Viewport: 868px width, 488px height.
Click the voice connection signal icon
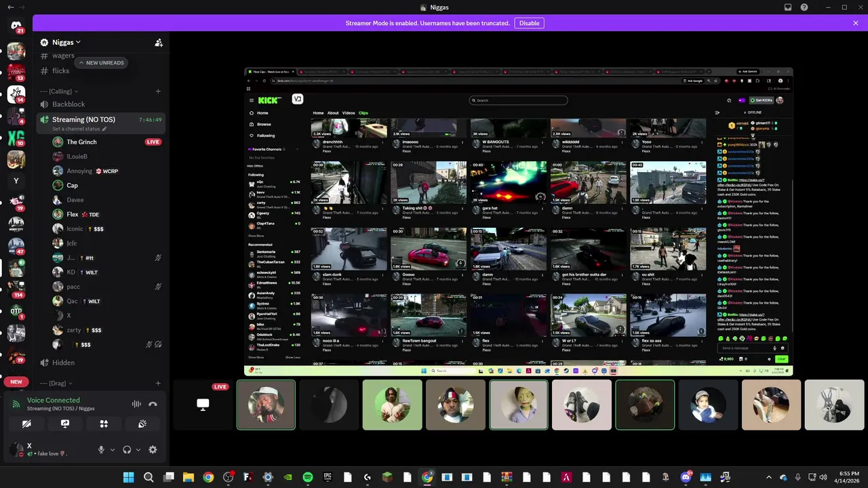[16, 404]
